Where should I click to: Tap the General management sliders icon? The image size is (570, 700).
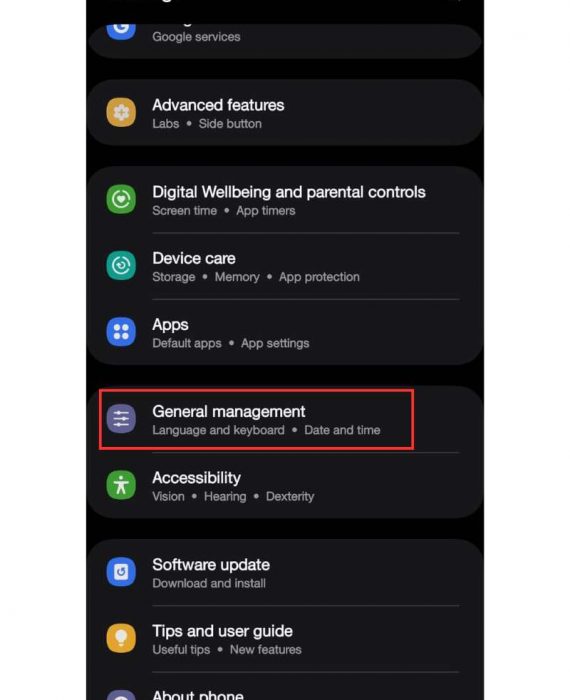[121, 419]
